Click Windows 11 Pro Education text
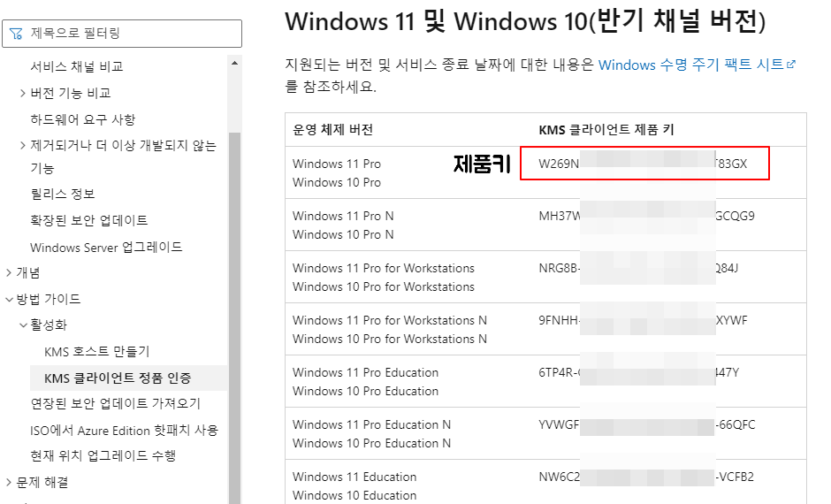This screenshot has width=831, height=504. [365, 372]
